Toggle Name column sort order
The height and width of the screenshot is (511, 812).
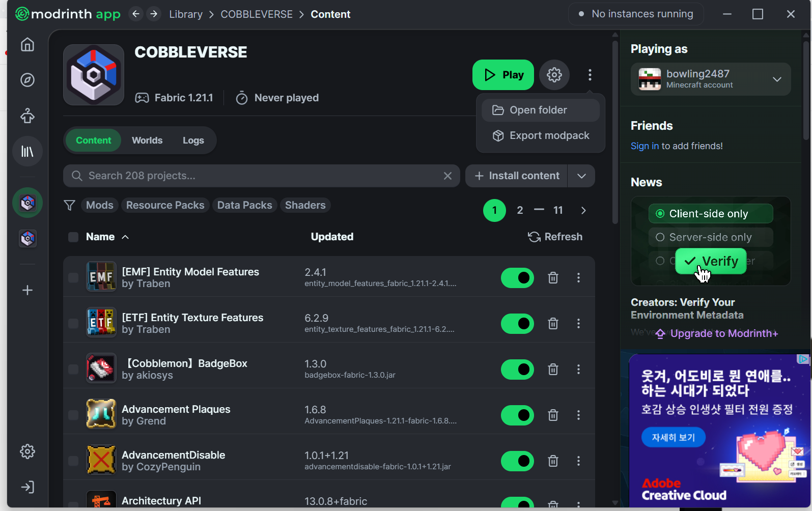coord(107,237)
